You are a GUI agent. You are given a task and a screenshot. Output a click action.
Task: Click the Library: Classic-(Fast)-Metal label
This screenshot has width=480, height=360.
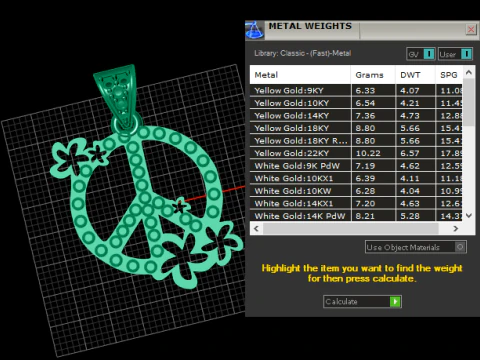(x=302, y=53)
